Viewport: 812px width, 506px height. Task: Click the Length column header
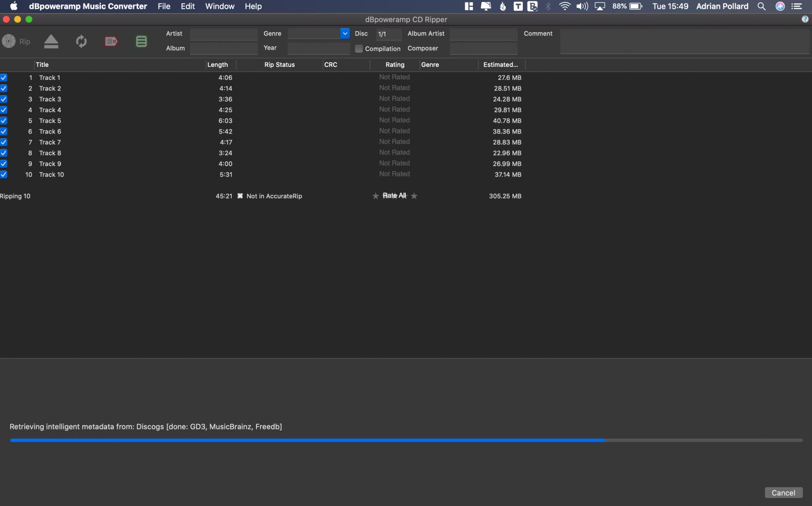pos(218,65)
